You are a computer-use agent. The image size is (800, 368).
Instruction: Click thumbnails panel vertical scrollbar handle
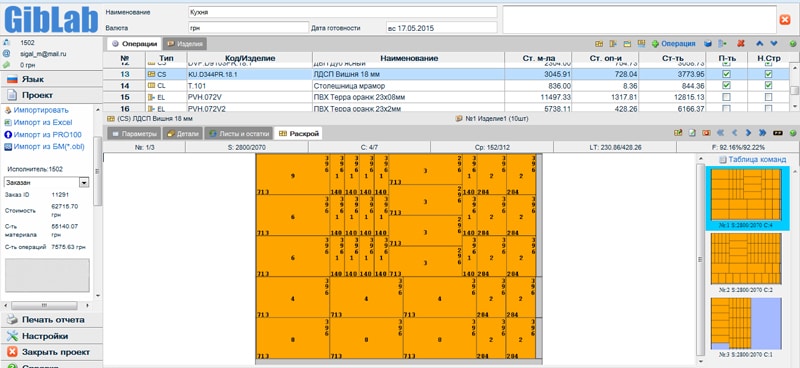701,260
